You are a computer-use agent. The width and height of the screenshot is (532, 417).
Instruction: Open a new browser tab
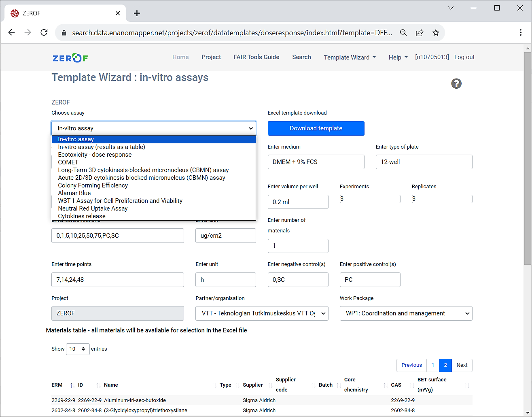137,13
